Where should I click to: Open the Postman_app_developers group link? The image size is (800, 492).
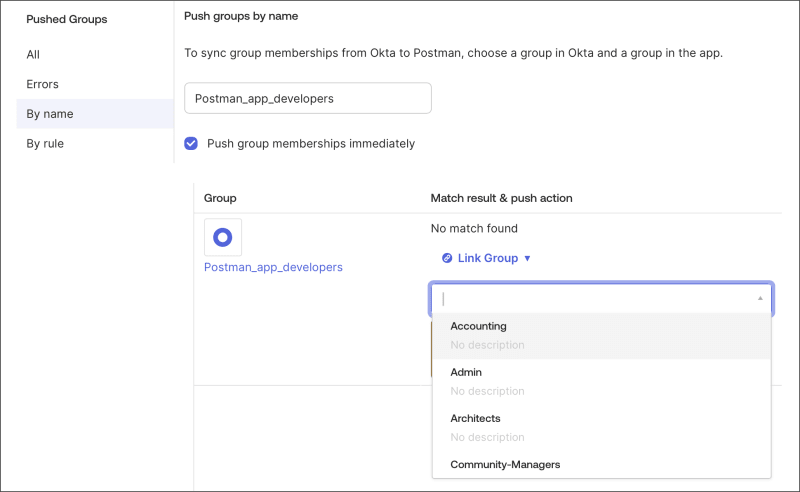(x=273, y=267)
